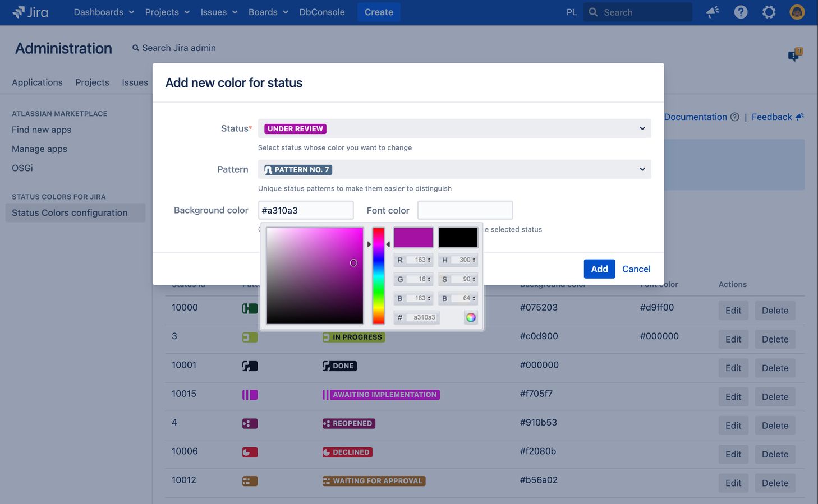Click the Documentation help circle icon
This screenshot has width=818, height=504.
click(734, 117)
